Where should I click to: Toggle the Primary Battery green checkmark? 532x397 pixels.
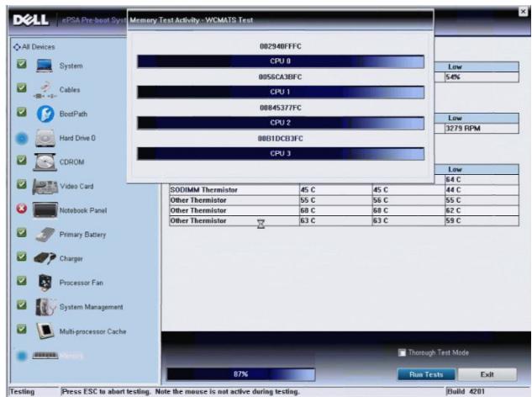(x=22, y=233)
